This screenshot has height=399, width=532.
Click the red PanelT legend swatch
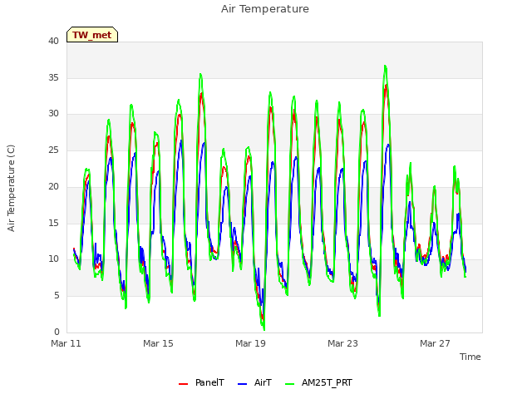[x=183, y=384]
